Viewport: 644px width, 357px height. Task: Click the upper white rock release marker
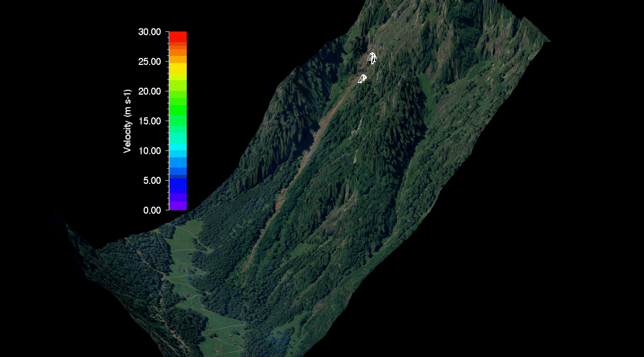(x=372, y=58)
